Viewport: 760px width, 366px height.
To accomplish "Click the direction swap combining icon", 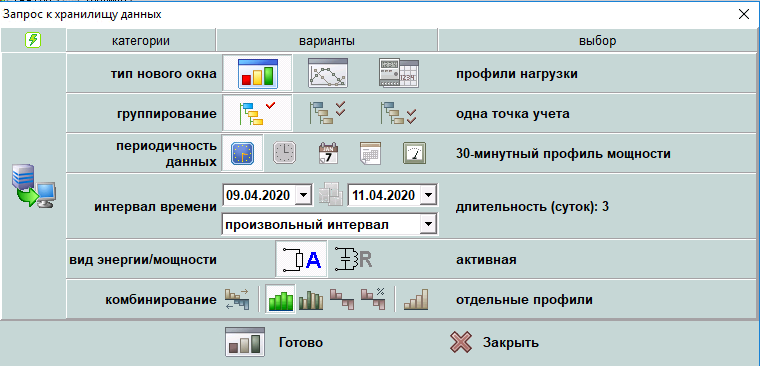I will pos(237,299).
